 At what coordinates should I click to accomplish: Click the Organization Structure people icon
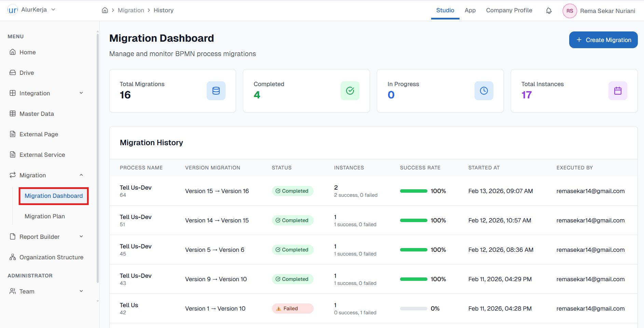(x=13, y=257)
